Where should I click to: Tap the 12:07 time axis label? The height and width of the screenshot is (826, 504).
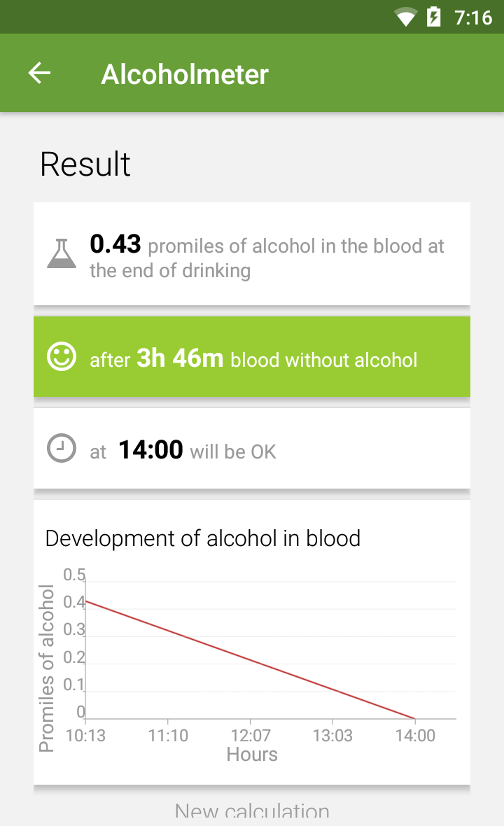(251, 736)
